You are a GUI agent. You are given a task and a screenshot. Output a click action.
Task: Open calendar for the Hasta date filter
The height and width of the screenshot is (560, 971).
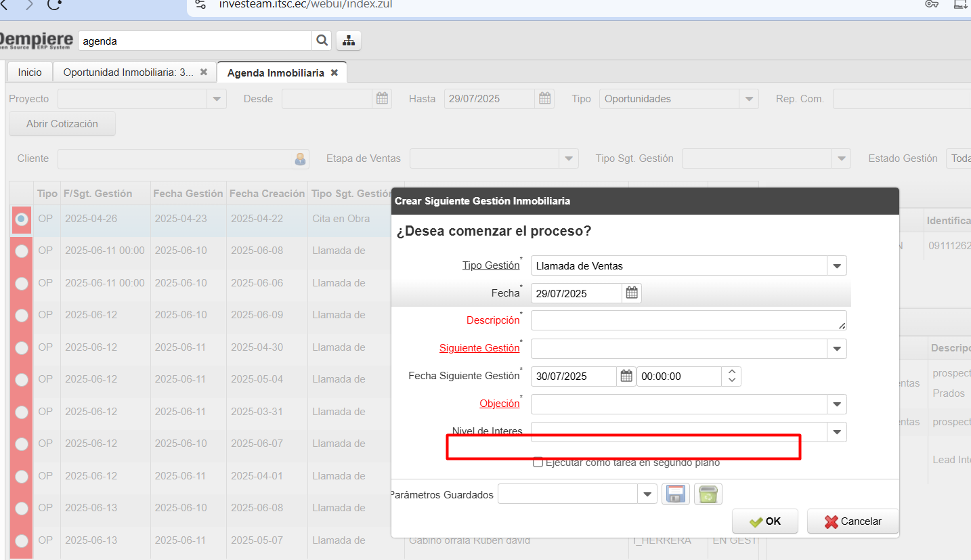[544, 99]
